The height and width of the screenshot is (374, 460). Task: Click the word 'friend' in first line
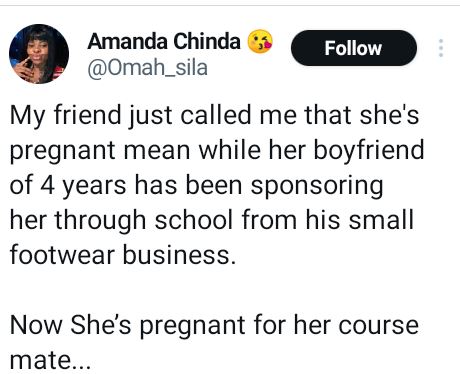coord(88,115)
